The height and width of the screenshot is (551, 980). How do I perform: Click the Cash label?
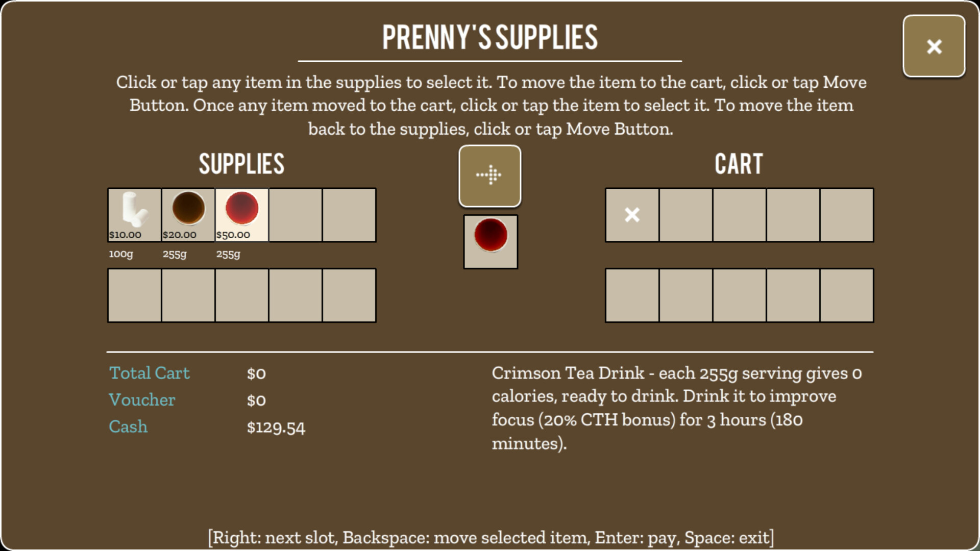tap(128, 427)
